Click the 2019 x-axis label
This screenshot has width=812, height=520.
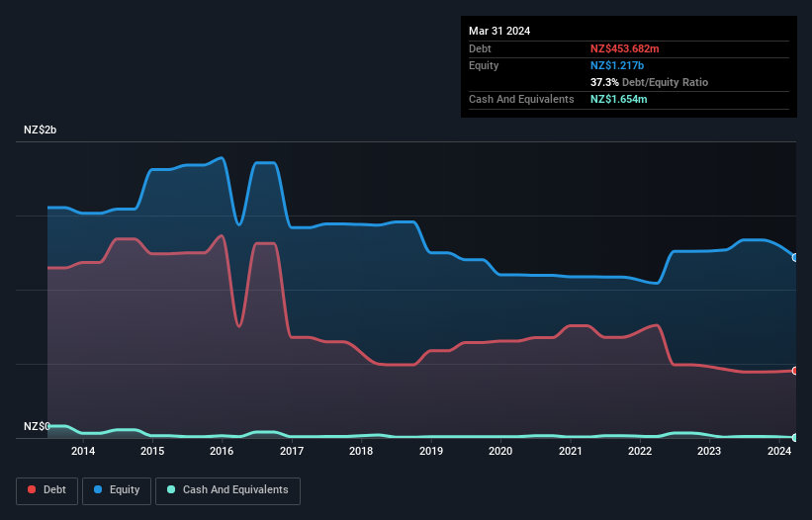pos(431,451)
